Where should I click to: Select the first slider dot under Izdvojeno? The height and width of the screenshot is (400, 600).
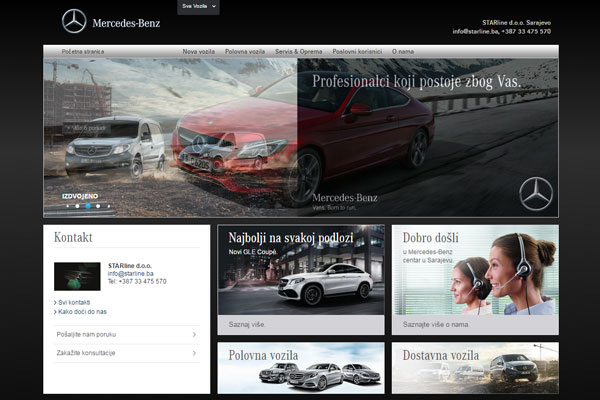[x=68, y=206]
